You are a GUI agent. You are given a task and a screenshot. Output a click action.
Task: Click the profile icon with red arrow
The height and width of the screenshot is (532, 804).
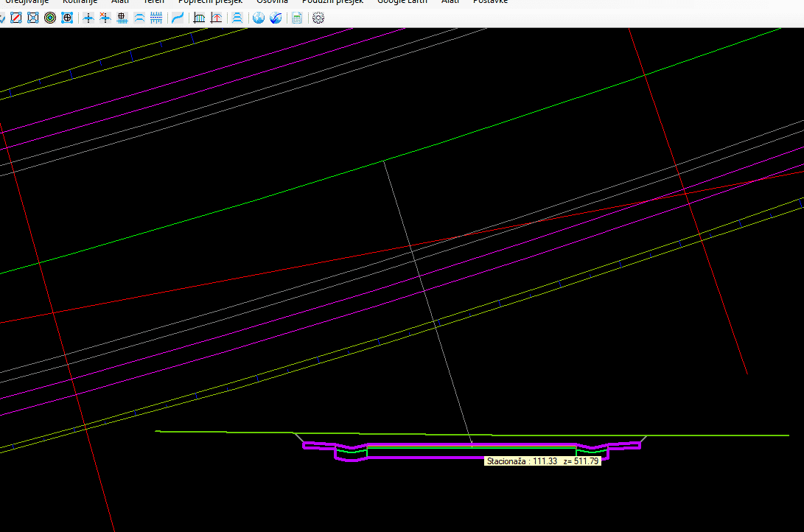coord(216,18)
